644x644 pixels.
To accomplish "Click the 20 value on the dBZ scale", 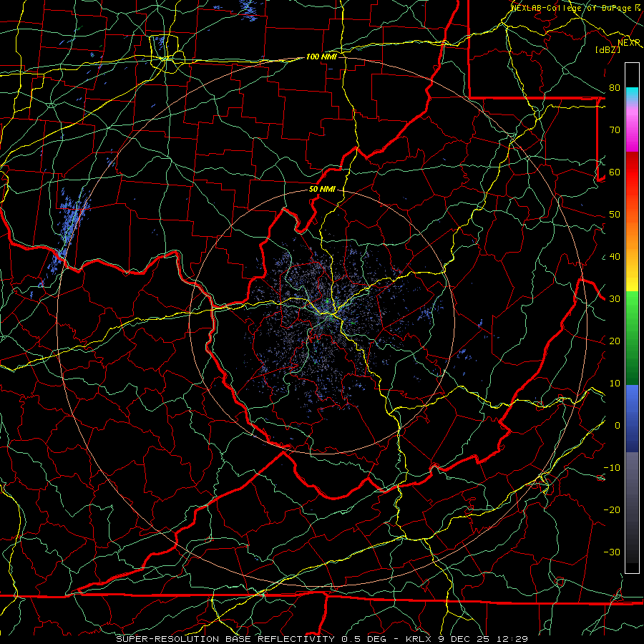I will click(615, 341).
